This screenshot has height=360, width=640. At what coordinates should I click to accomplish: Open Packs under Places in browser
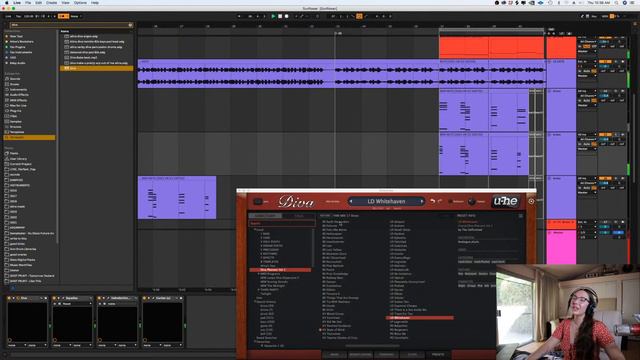[x=14, y=153]
